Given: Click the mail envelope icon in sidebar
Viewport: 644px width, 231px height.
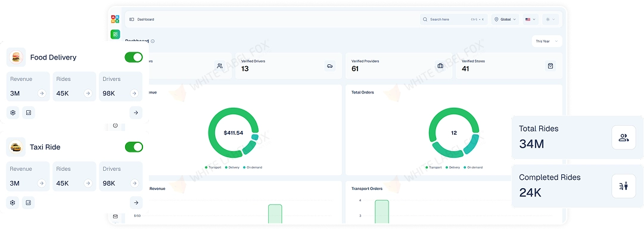Looking at the screenshot, I should [x=116, y=216].
